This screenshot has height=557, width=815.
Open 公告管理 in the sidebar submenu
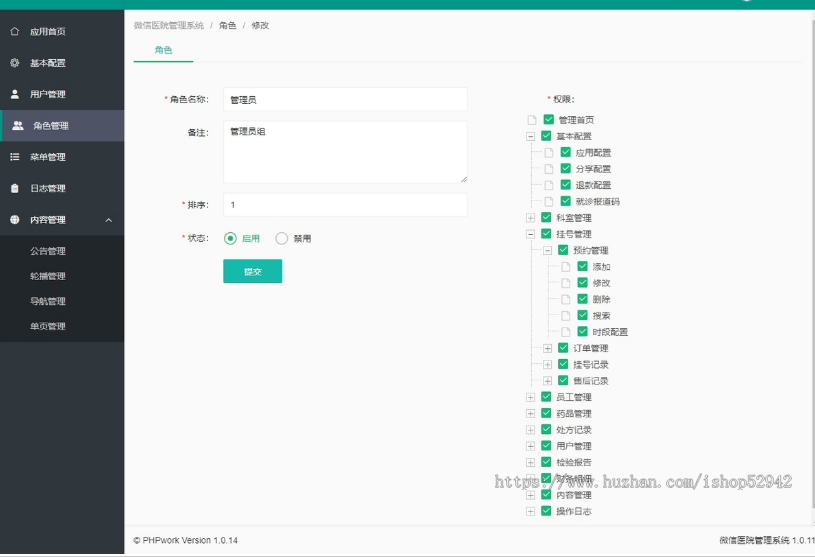pyautogui.click(x=48, y=251)
